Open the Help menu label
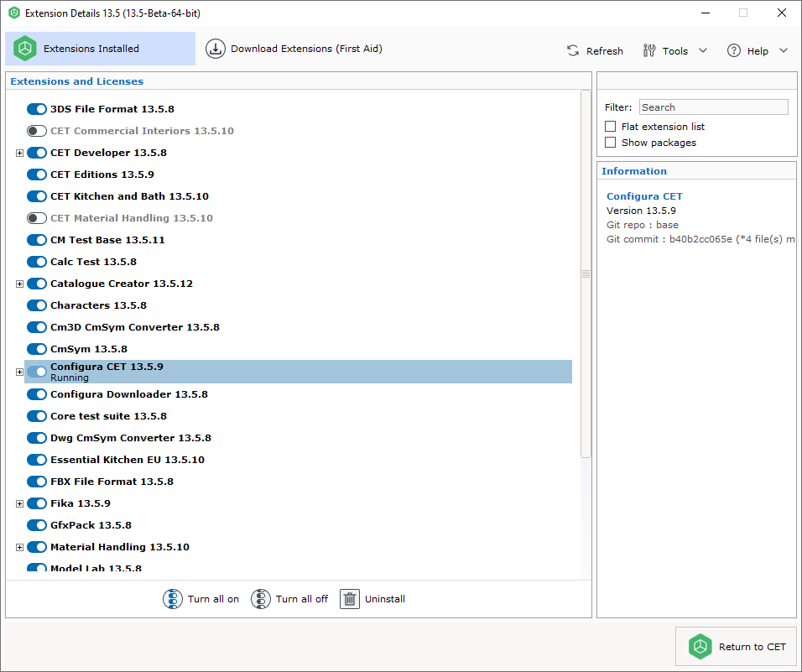This screenshot has height=672, width=802. click(x=758, y=51)
